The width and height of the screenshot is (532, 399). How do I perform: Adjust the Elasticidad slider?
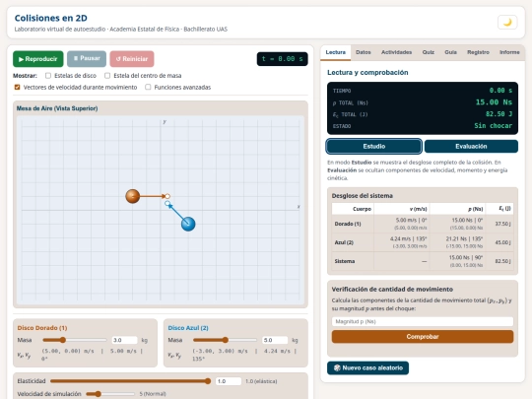coord(130,381)
